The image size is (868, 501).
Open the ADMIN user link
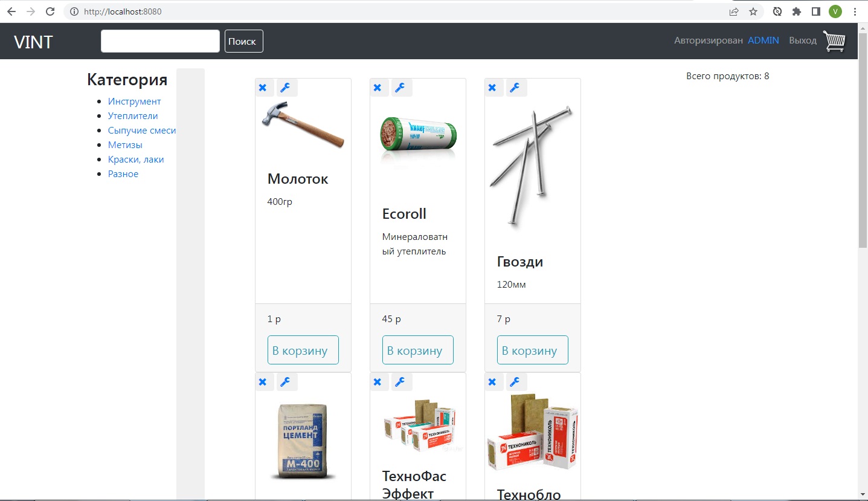[x=764, y=40]
